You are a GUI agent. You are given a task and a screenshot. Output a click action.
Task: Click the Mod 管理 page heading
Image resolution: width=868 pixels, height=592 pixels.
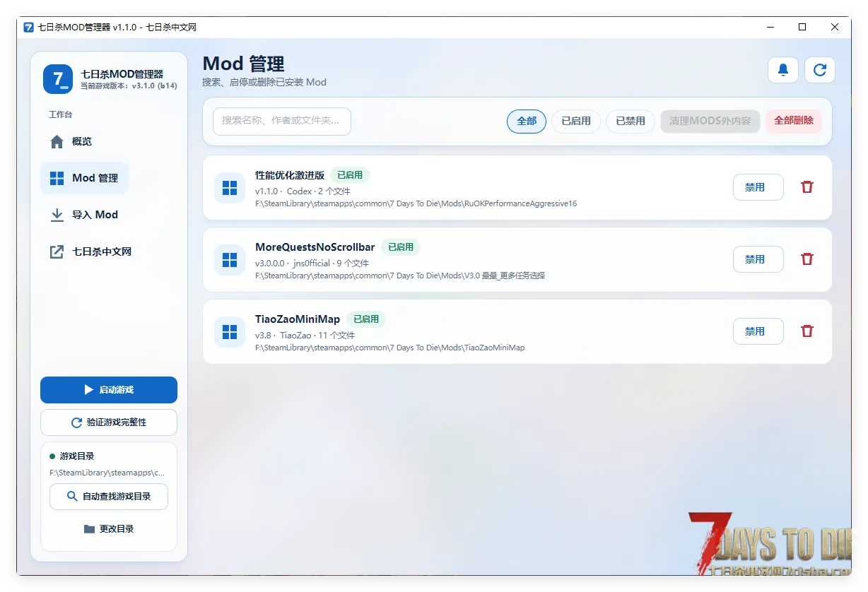[x=244, y=64]
